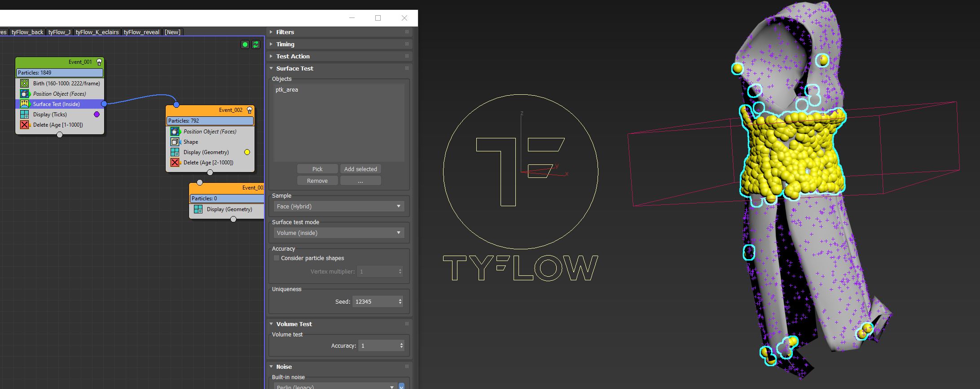Click Delete (Age [1-1000]) operator icon
Screen dimensions: 980x389
tap(25, 125)
